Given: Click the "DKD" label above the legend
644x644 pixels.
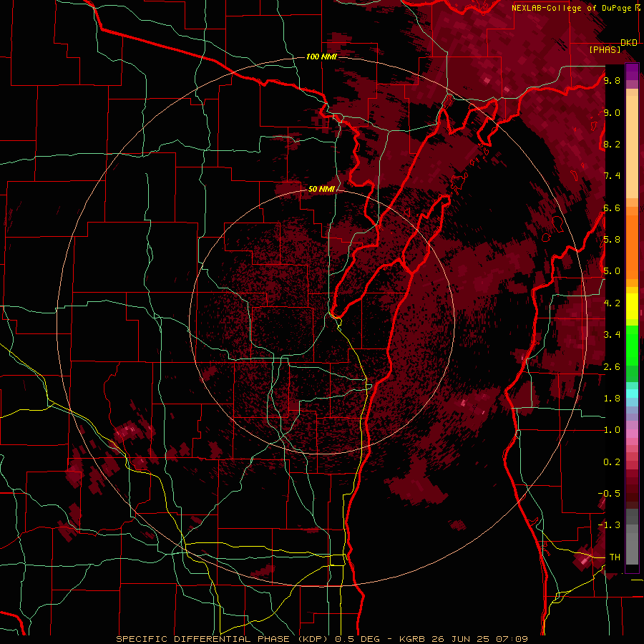Looking at the screenshot, I should pos(629,43).
